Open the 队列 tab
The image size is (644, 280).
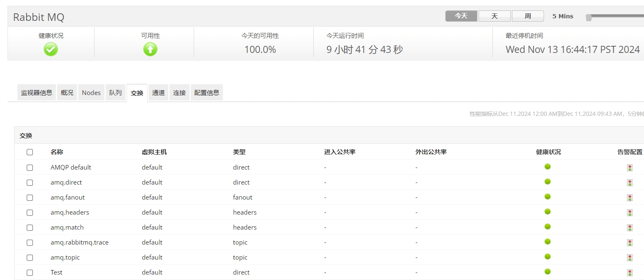[115, 92]
